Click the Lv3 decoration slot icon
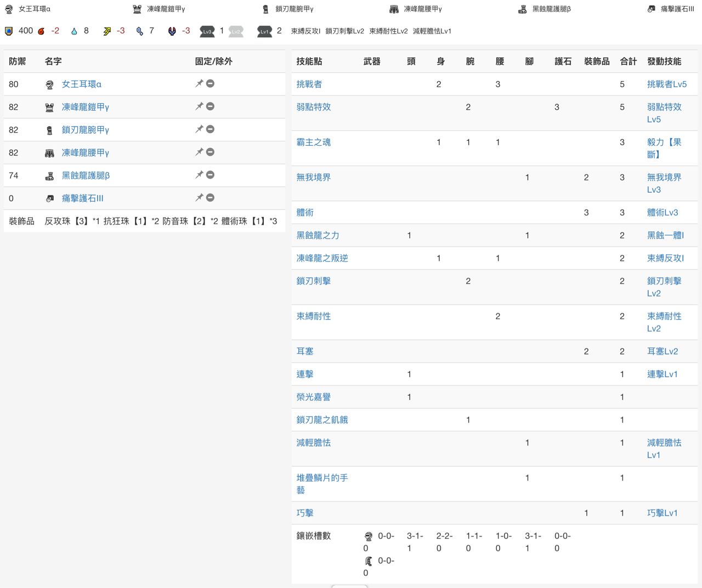This screenshot has height=588, width=702. point(207,31)
